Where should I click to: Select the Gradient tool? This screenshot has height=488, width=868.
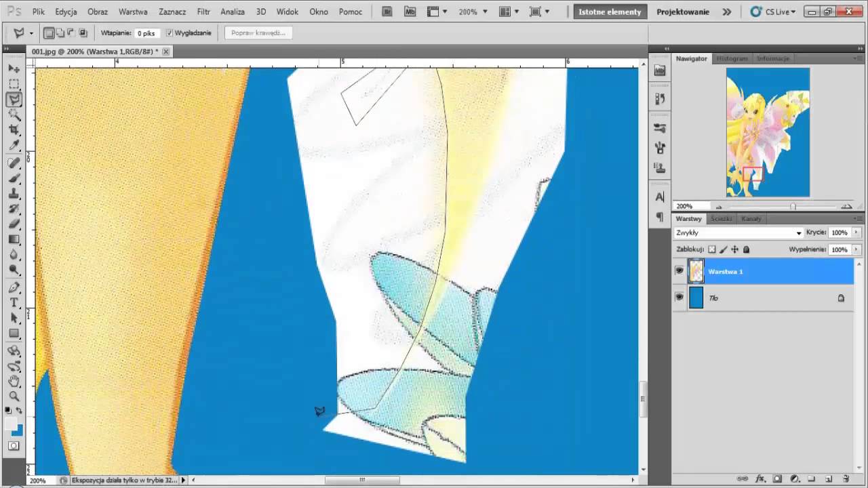coord(14,239)
